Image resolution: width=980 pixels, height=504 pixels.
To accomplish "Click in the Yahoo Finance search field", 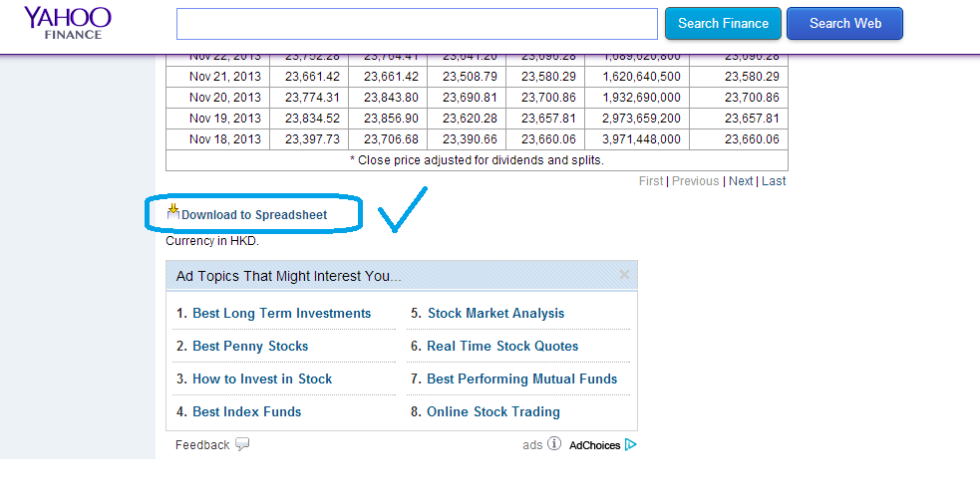I will tap(417, 24).
